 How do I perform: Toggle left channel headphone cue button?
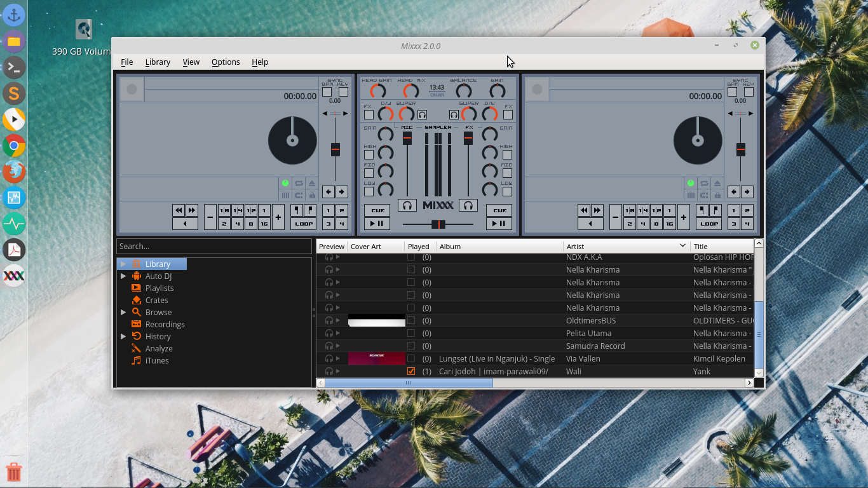407,205
